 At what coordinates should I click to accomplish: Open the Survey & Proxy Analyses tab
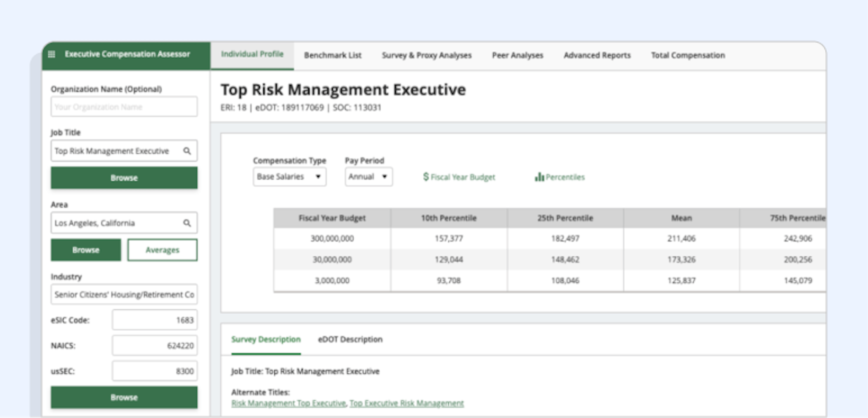coord(426,55)
